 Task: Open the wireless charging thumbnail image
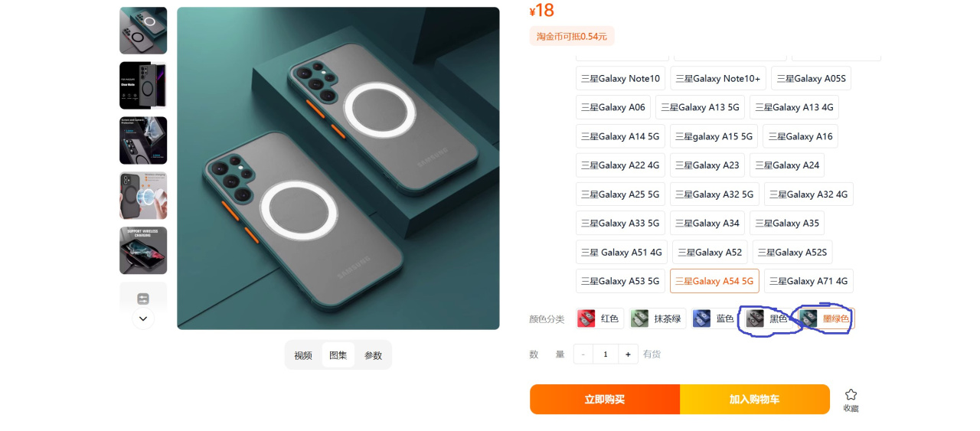[x=143, y=250]
